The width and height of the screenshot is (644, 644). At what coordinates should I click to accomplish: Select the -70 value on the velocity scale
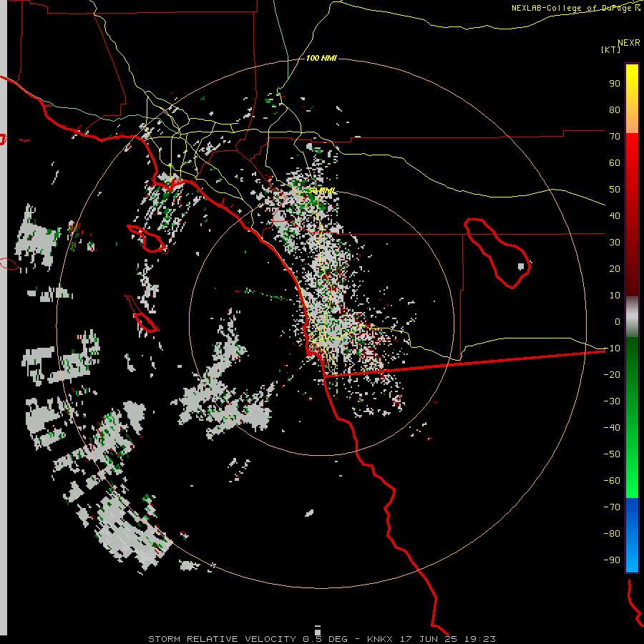click(612, 507)
